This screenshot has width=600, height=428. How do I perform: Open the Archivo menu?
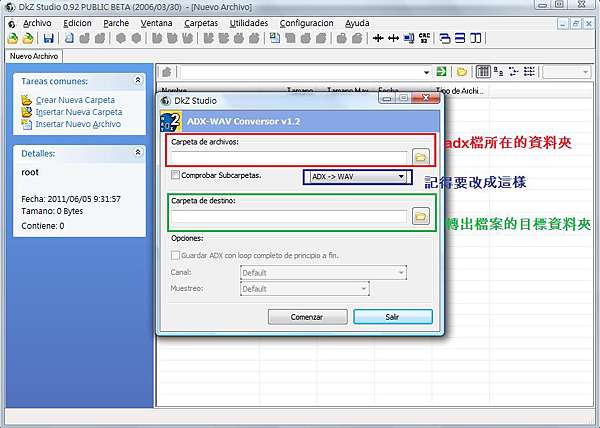pos(37,23)
